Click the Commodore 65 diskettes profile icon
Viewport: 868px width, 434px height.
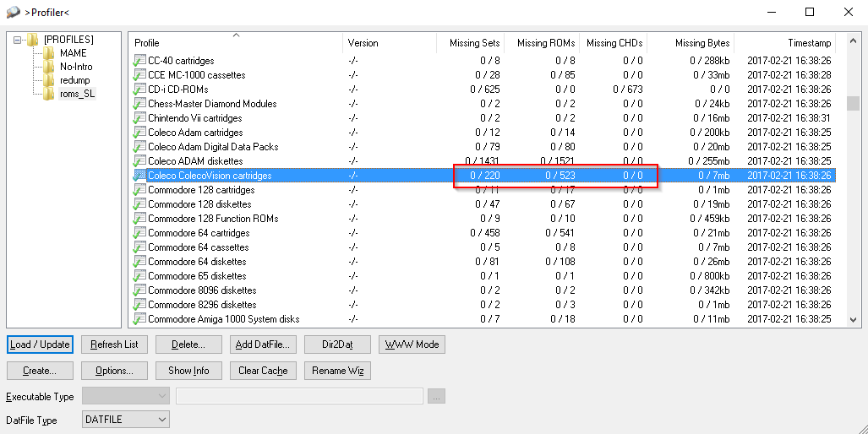pos(139,276)
